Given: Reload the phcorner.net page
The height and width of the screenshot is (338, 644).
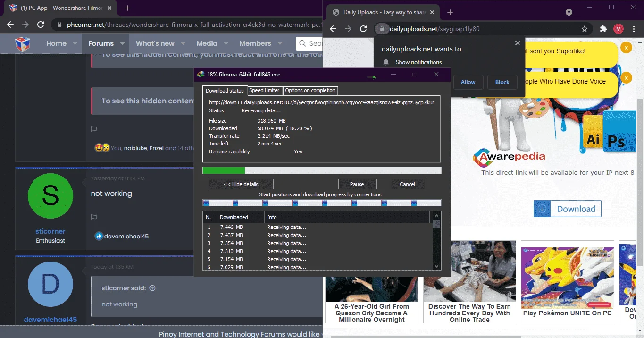Looking at the screenshot, I should [x=41, y=25].
